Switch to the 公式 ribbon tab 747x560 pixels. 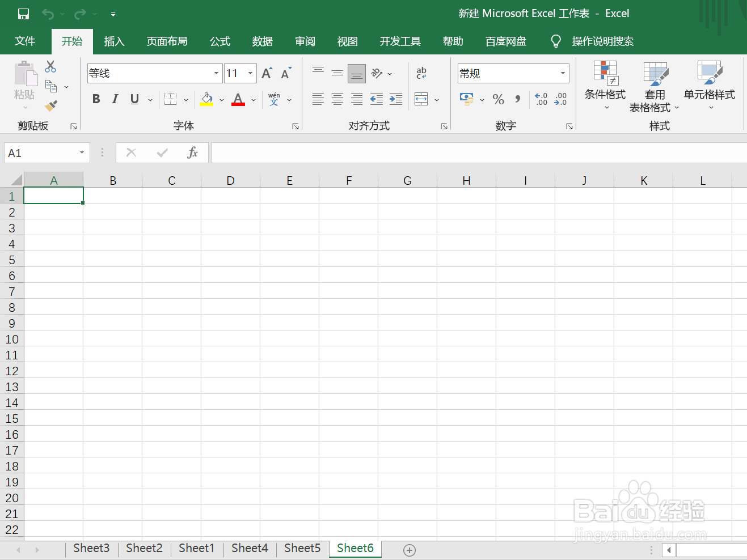click(x=220, y=41)
